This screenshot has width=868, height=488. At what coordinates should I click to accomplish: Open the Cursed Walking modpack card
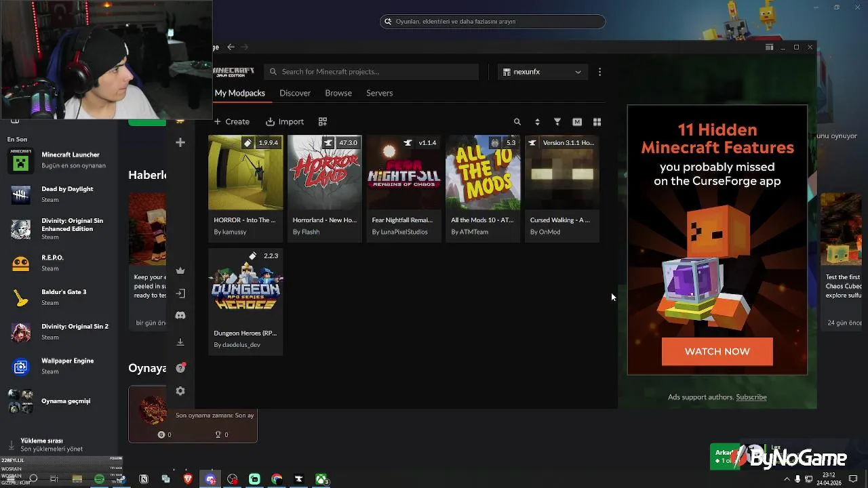coord(562,188)
